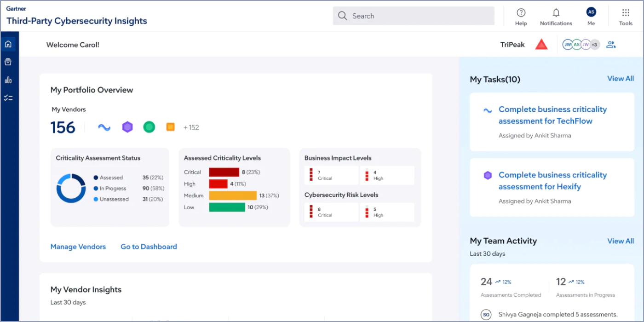Screen dimensions: 644x322
Task: Click the AS profile avatar
Action: click(591, 12)
